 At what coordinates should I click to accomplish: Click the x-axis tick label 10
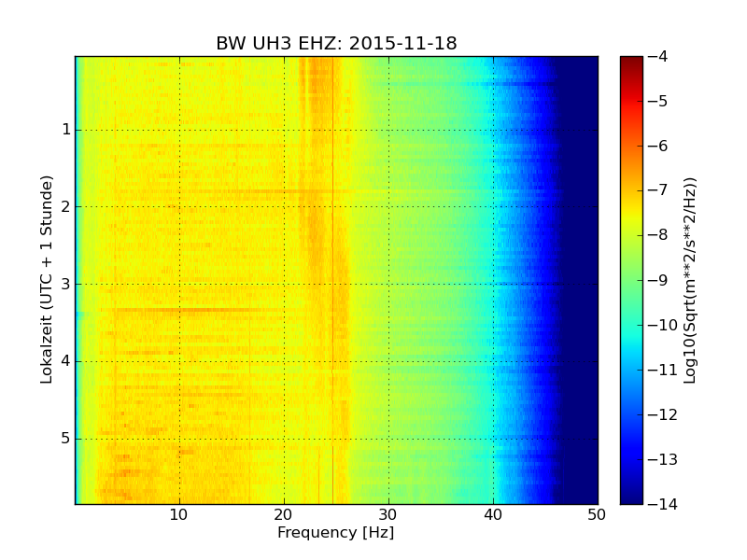179,515
